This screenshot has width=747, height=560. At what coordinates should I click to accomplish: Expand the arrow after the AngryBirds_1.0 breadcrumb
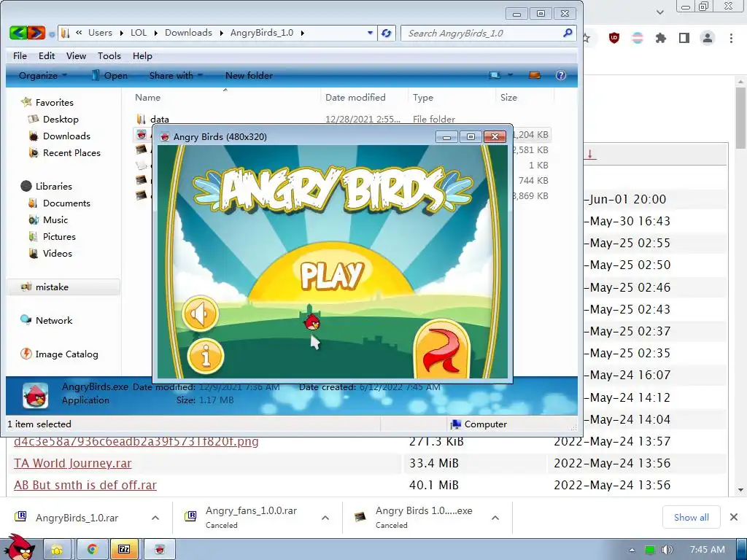(x=303, y=33)
